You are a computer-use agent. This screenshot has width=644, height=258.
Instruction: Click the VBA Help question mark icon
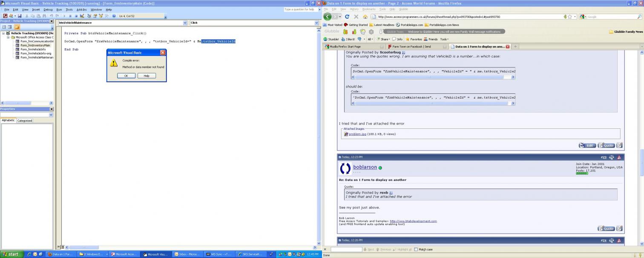click(114, 16)
